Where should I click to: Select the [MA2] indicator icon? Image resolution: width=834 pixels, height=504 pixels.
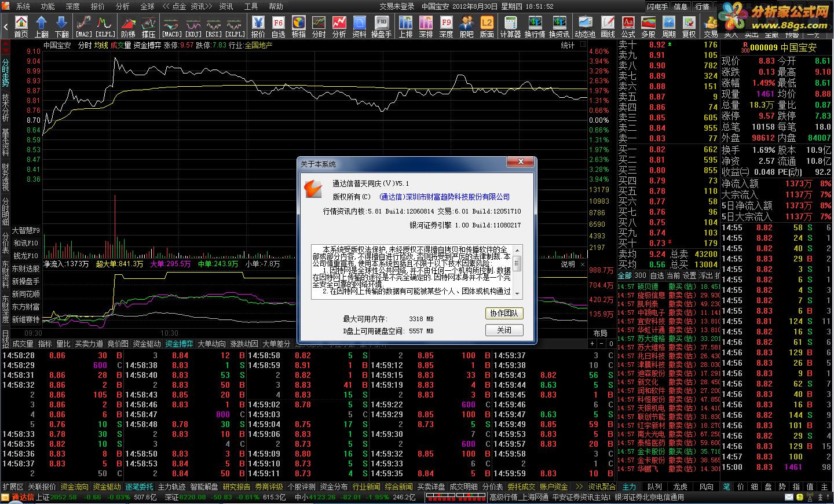(84, 27)
